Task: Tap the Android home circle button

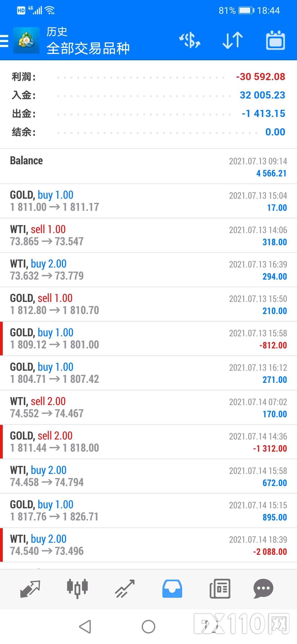Action: [x=148, y=627]
